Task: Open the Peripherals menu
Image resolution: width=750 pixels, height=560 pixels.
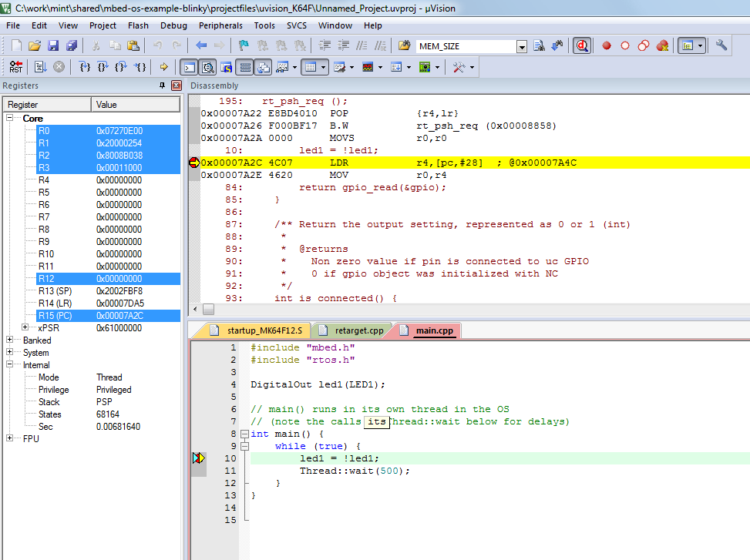Action: (220, 25)
